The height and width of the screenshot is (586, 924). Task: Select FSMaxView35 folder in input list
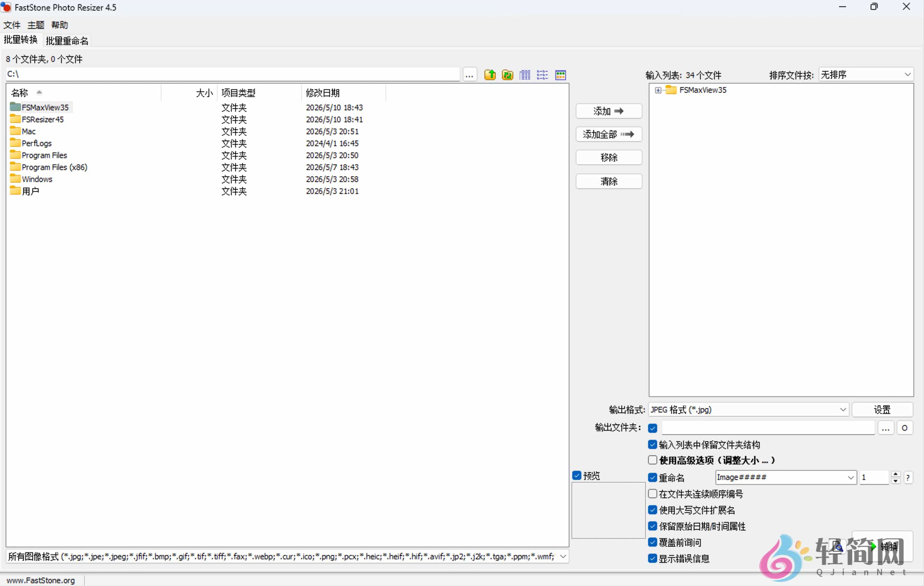702,90
